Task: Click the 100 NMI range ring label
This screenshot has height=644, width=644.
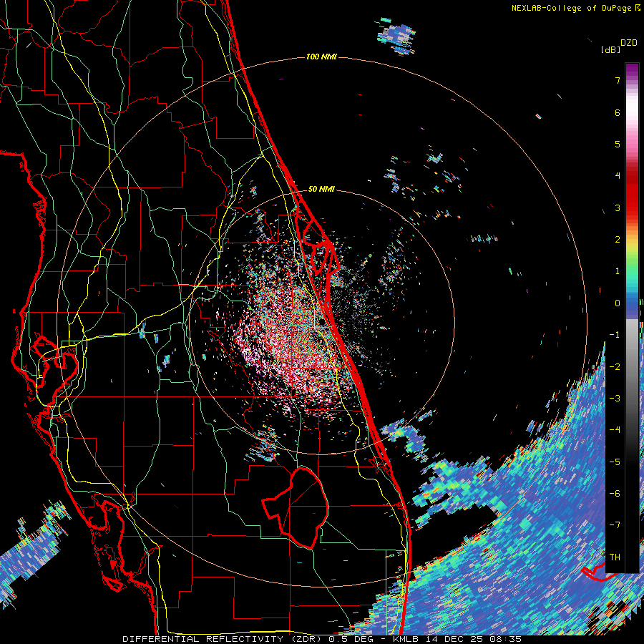Action: [x=321, y=57]
